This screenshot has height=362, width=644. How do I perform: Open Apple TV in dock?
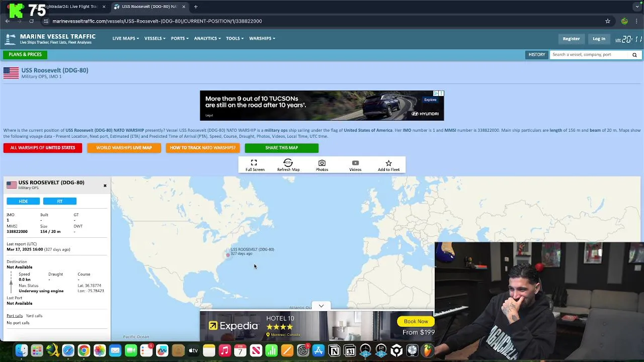(193, 350)
